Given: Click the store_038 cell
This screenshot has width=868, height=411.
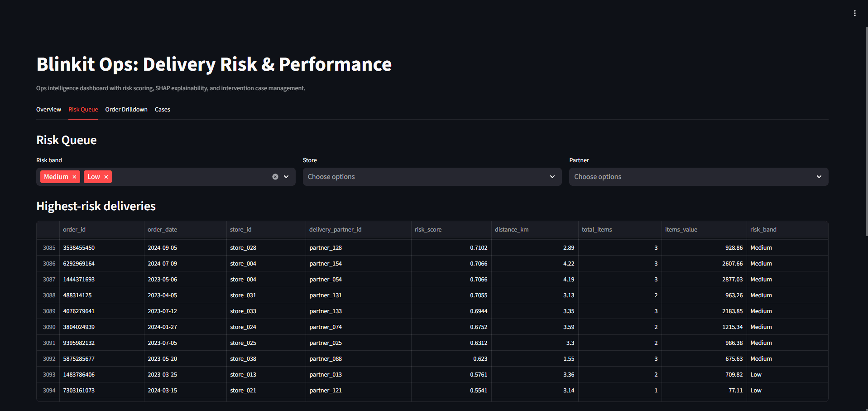Looking at the screenshot, I should coord(266,359).
